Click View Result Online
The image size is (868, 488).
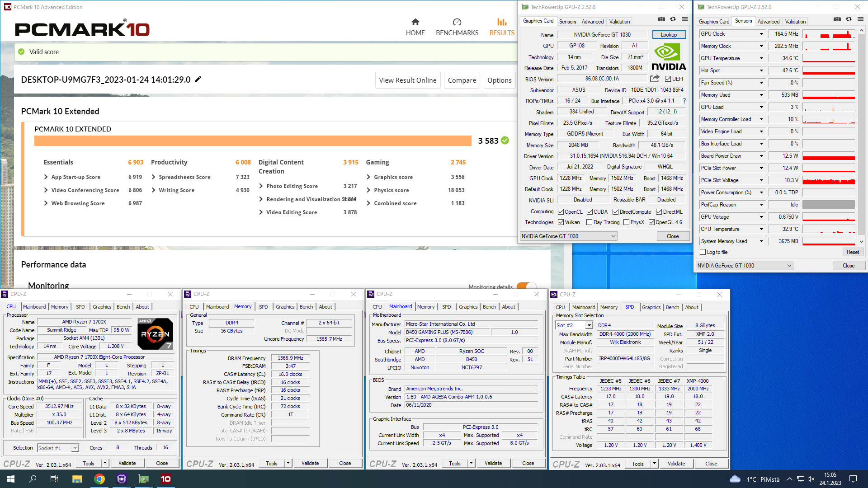pyautogui.click(x=408, y=80)
